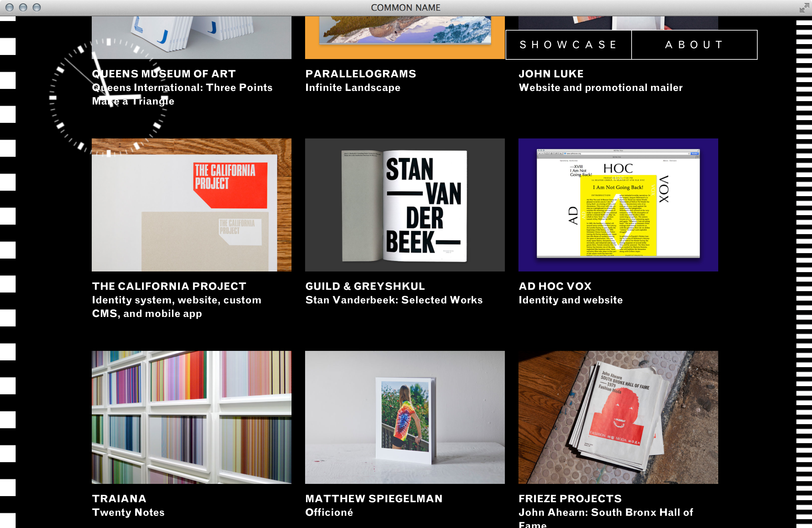The height and width of the screenshot is (528, 812).
Task: Click the GUILD & GREYSHKUL title link
Action: click(365, 286)
